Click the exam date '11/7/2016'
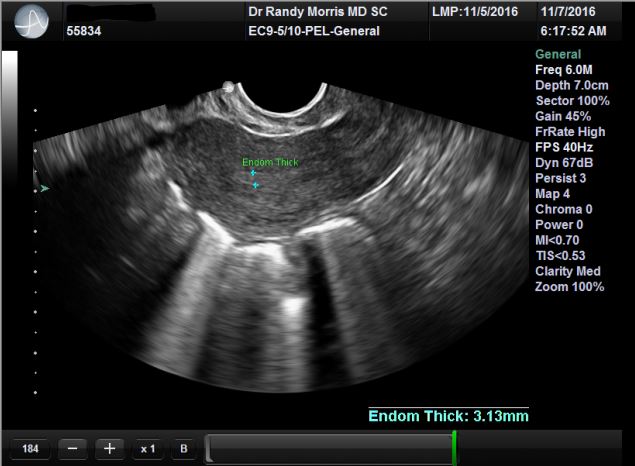The height and width of the screenshot is (466, 635). (568, 12)
